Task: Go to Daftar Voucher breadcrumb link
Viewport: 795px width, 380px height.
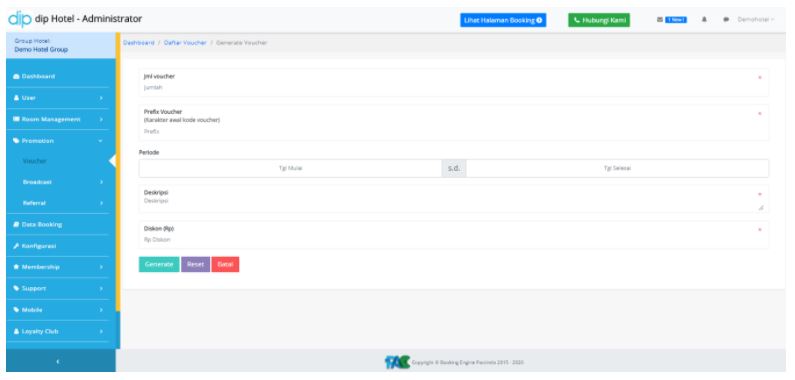Action: pos(185,43)
